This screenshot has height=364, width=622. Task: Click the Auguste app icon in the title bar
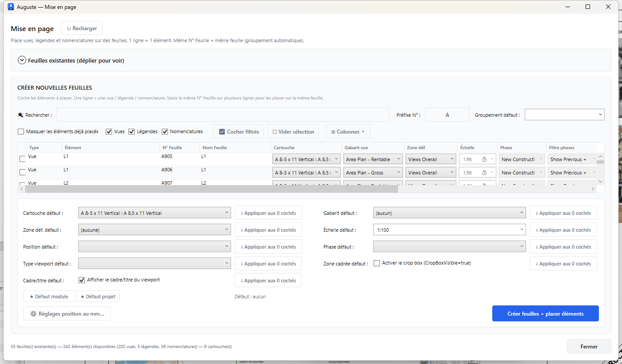[11, 7]
